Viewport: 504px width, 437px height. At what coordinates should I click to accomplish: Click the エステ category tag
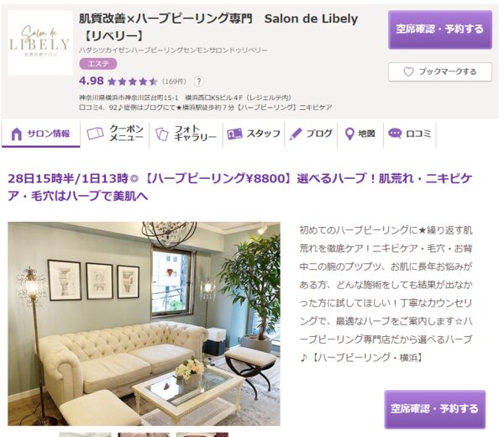(x=98, y=64)
